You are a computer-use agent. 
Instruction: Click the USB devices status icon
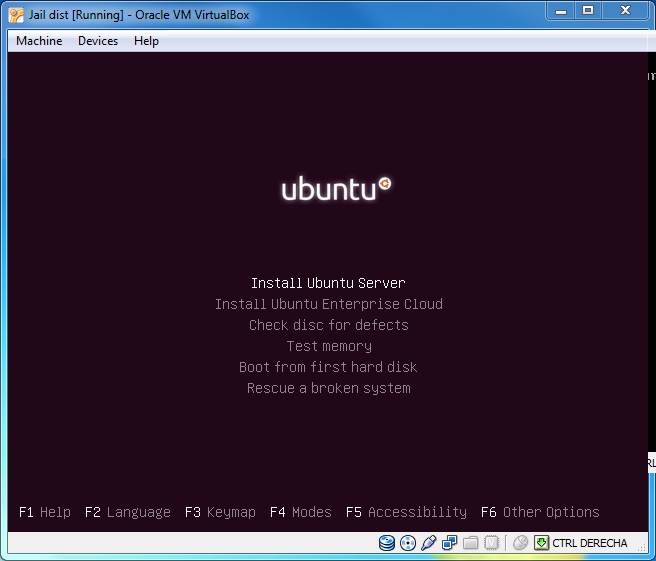click(x=428, y=543)
